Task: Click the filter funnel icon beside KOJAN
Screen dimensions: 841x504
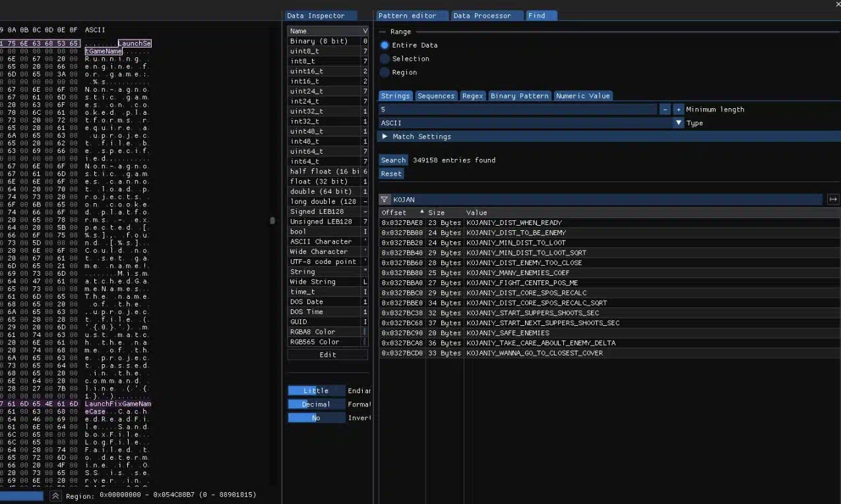Action: point(385,199)
